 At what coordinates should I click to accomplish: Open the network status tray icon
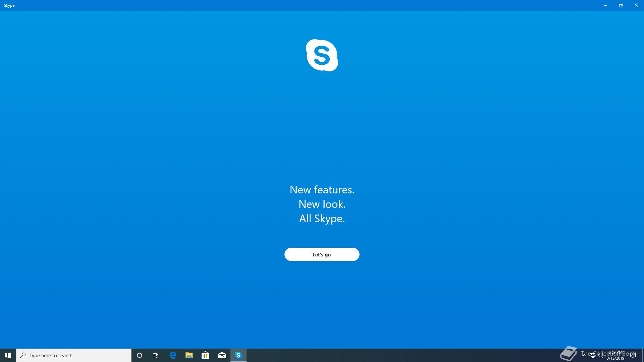(x=593, y=355)
